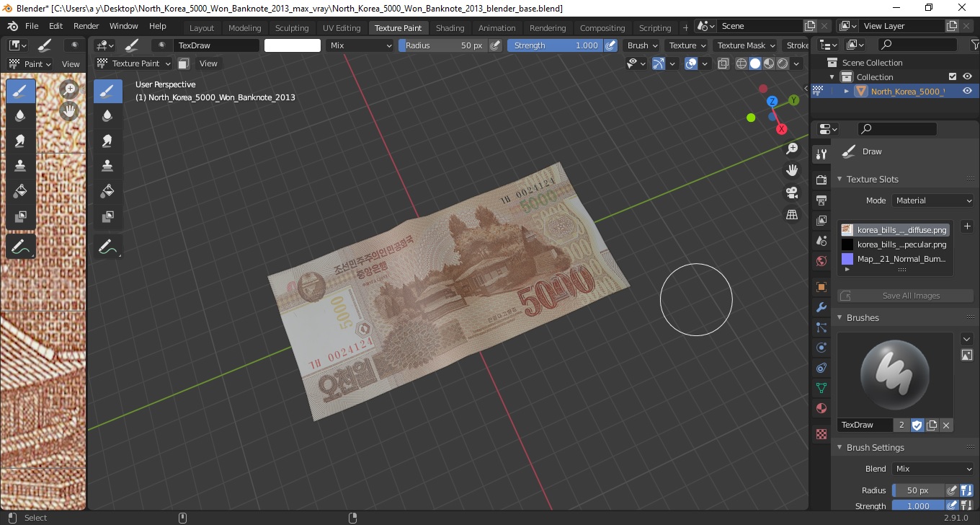Viewport: 980px width, 525px height.
Task: Add a new texture slot with plus button
Action: point(967,226)
